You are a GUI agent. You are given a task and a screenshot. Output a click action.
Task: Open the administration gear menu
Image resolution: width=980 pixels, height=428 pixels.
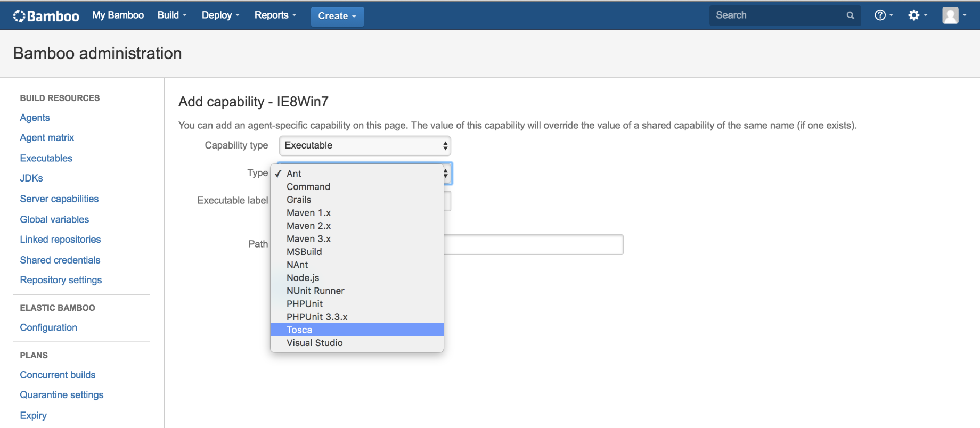tap(918, 15)
